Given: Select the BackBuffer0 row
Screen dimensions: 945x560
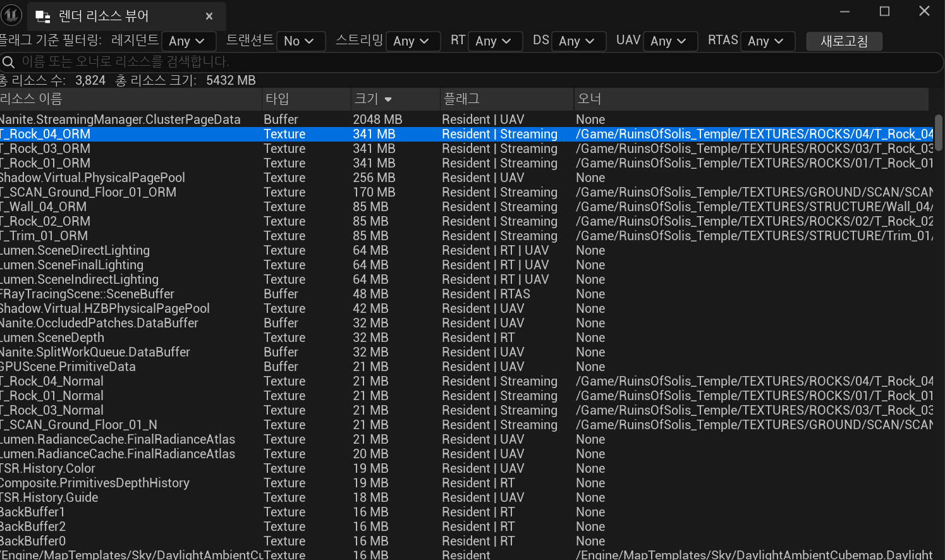Looking at the screenshot, I should (466, 541).
